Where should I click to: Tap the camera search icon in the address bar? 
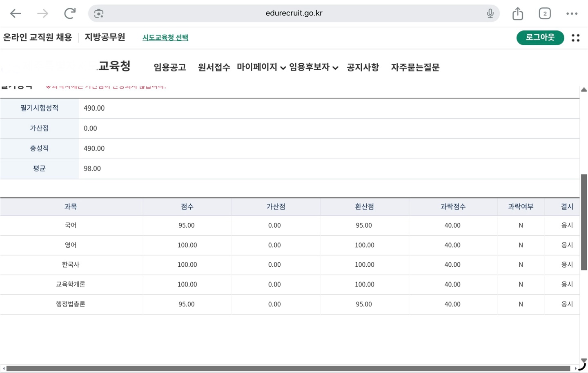click(99, 13)
